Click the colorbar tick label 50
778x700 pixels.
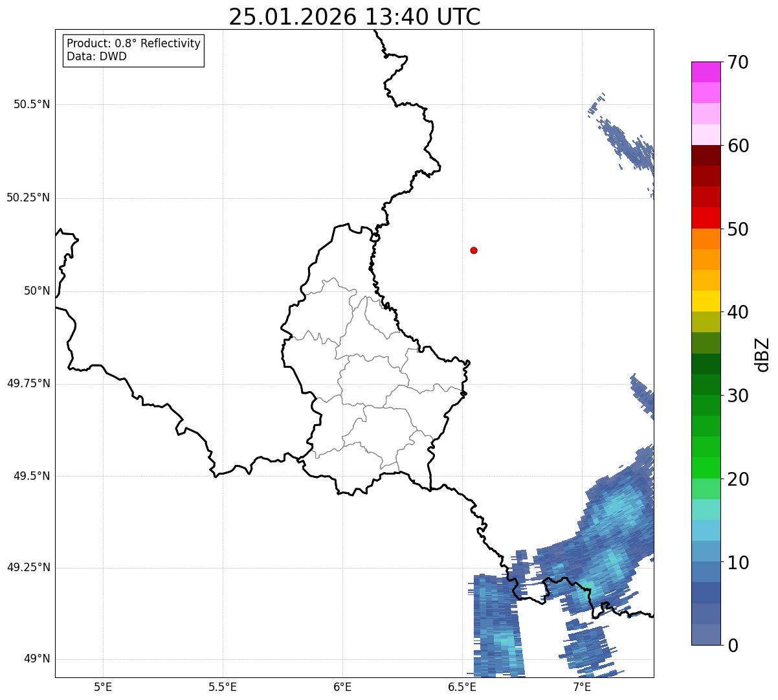pyautogui.click(x=737, y=229)
